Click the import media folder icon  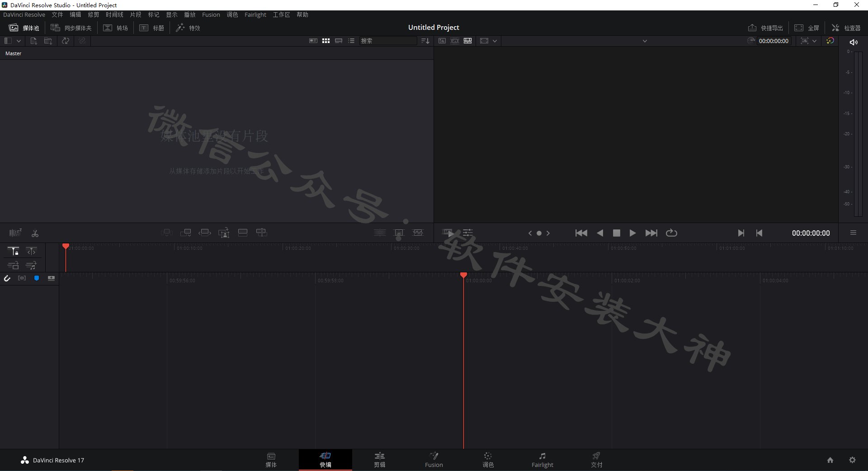pyautogui.click(x=48, y=41)
